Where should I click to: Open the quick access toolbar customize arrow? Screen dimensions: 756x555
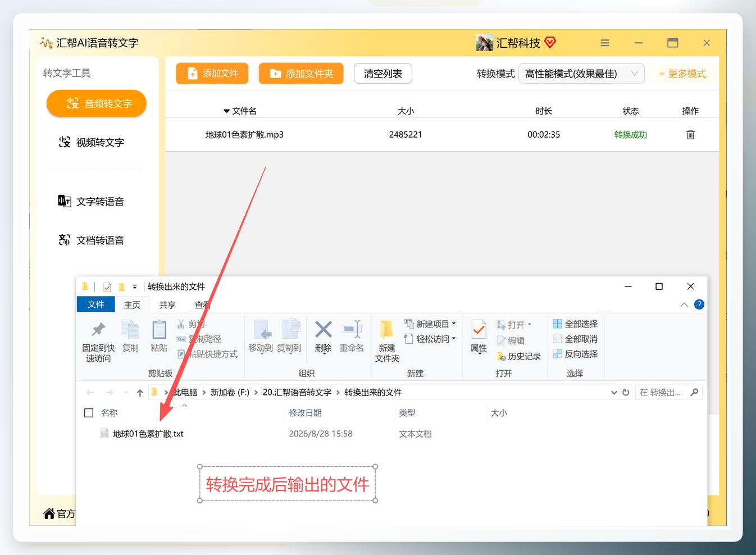coord(135,287)
